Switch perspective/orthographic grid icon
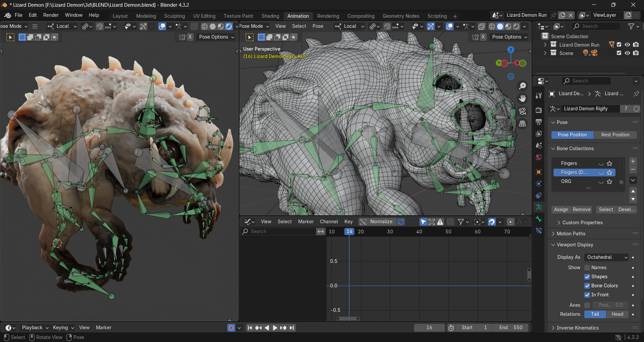Viewport: 644px width, 342px height. [522, 124]
